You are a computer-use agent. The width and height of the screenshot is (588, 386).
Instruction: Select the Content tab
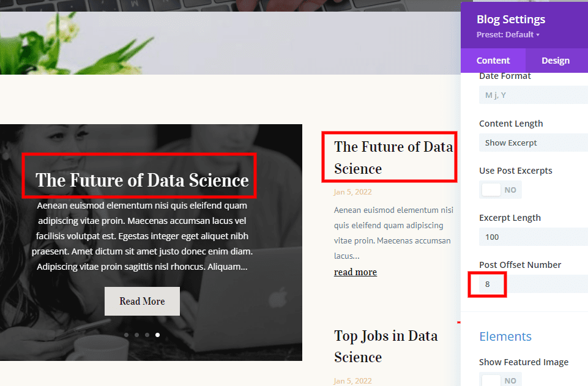tap(493, 60)
